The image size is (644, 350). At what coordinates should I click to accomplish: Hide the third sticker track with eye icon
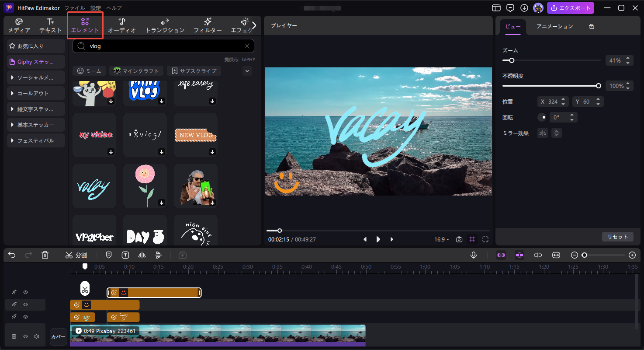point(25,317)
